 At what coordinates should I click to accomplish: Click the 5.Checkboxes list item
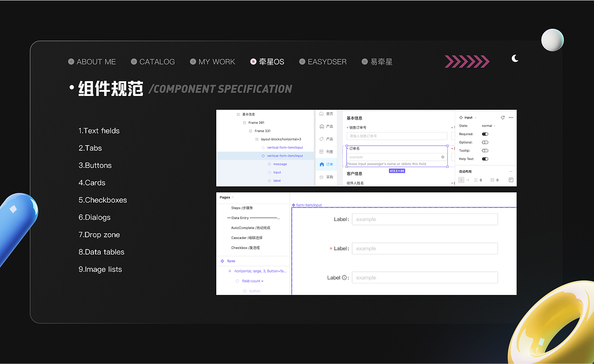tap(103, 200)
